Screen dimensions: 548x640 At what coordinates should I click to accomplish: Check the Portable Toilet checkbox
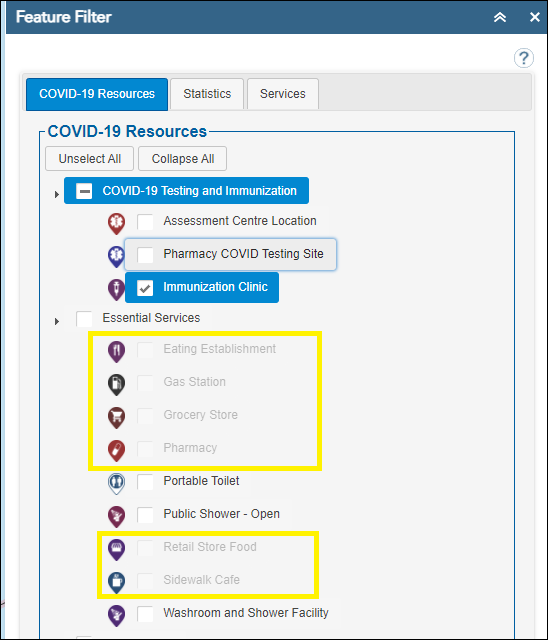pos(145,482)
